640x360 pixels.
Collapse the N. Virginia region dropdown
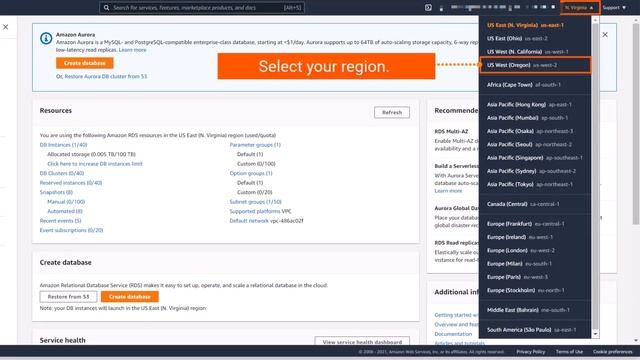tap(580, 8)
